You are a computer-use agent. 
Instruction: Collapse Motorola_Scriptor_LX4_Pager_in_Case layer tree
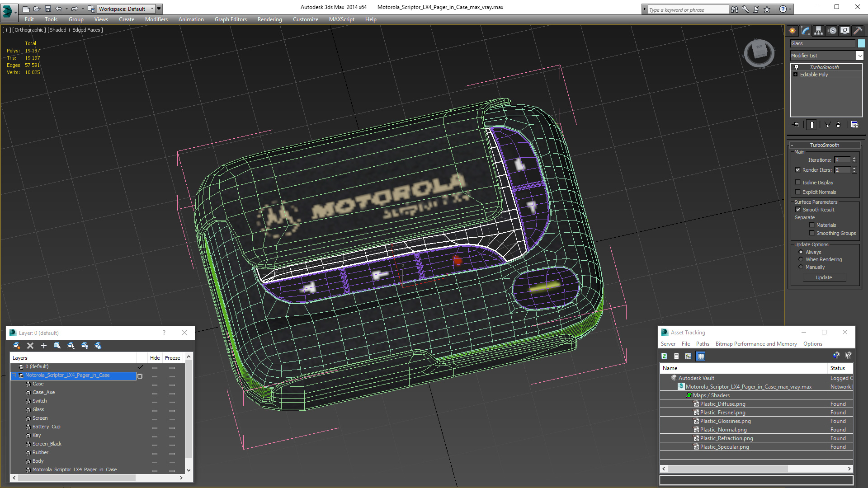coord(14,375)
